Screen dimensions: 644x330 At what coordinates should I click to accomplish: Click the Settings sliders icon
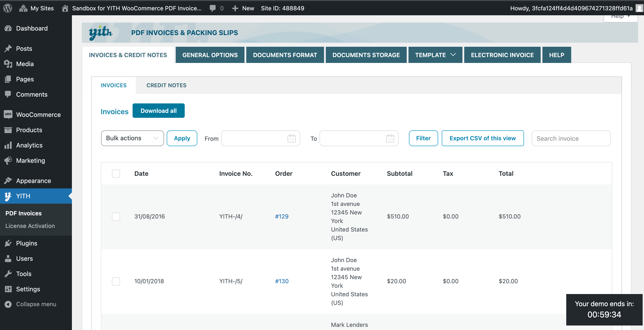pyautogui.click(x=8, y=289)
